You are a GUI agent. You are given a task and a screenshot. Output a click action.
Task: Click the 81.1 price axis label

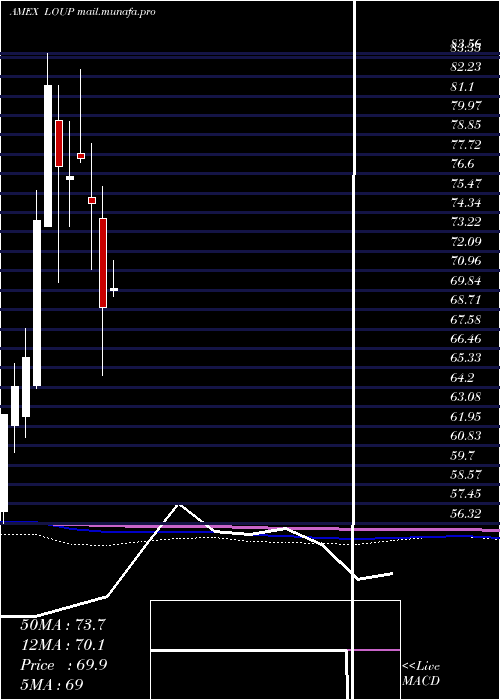pyautogui.click(x=462, y=87)
